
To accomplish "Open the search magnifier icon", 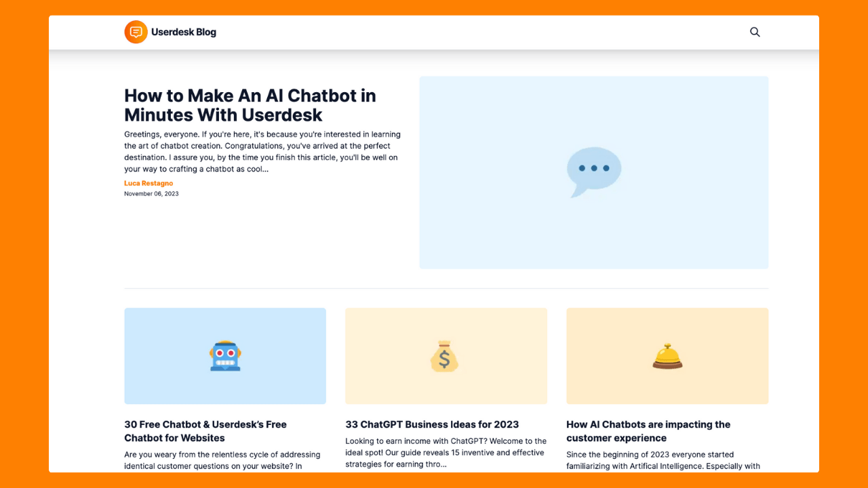I will click(755, 32).
